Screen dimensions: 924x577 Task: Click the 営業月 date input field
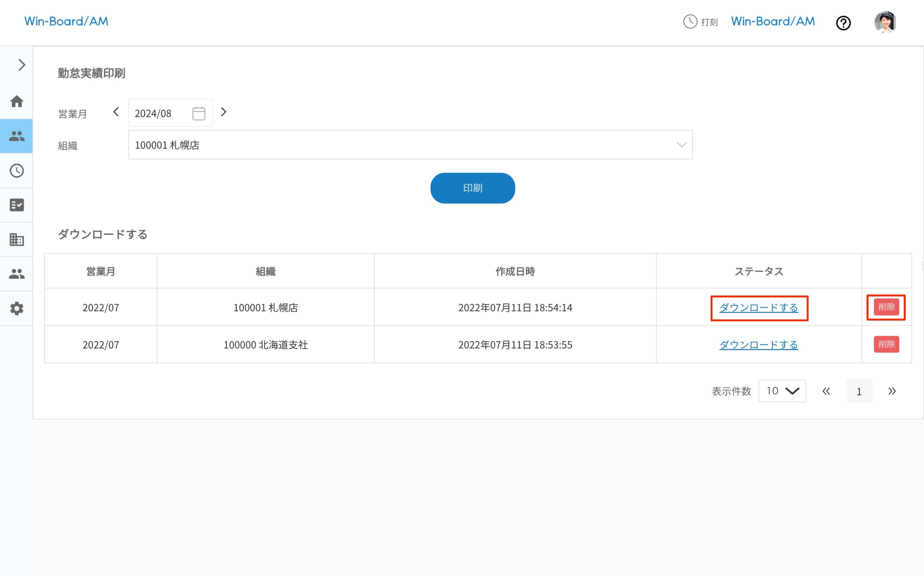pyautogui.click(x=160, y=113)
